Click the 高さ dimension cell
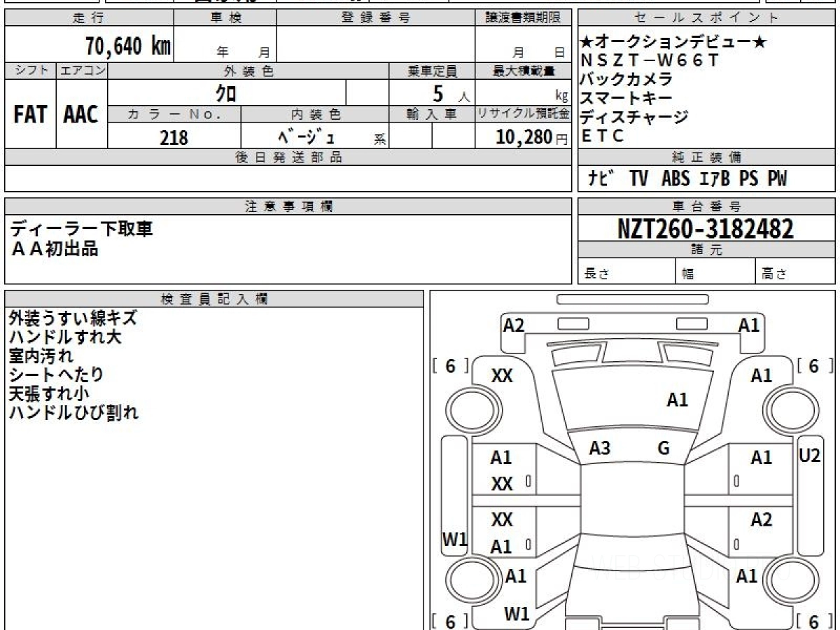Screen dimensions: 840x630 795,272
